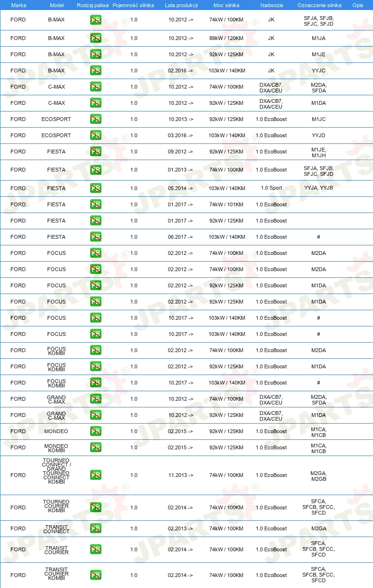
Task: Select JK body cell in B-MAX M1JA row
Action: tap(271, 38)
